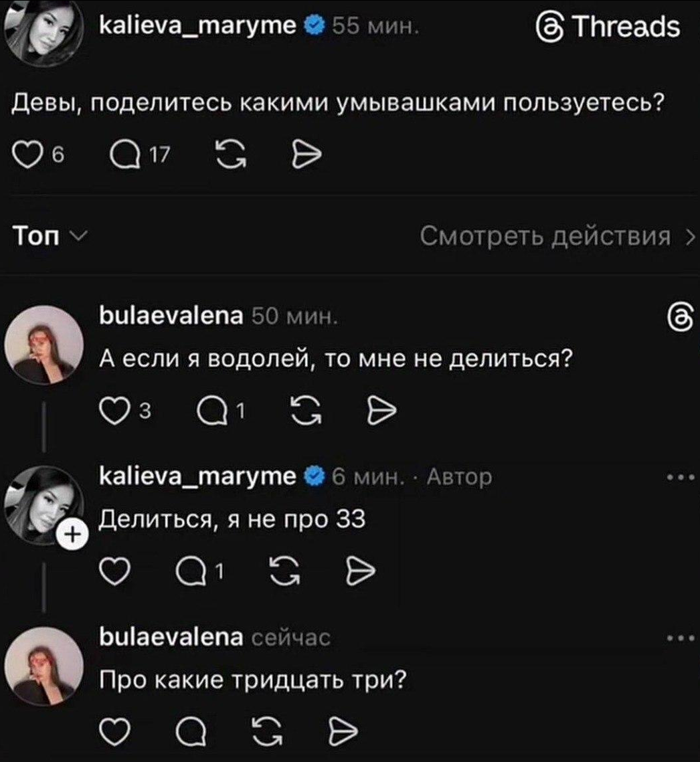Image resolution: width=700 pixels, height=762 pixels.
Task: Open options menu for last bulaevalena comment
Action: (x=681, y=638)
